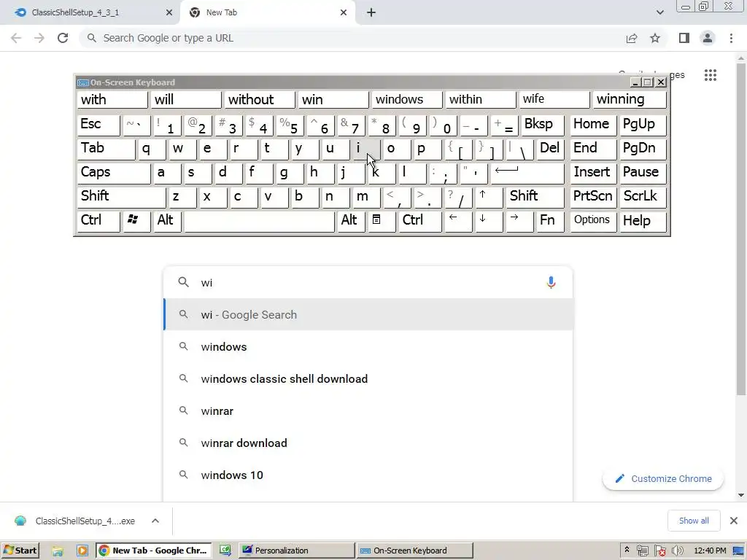Click the context menu key on keyboard
The height and width of the screenshot is (560, 747).
[380, 220]
